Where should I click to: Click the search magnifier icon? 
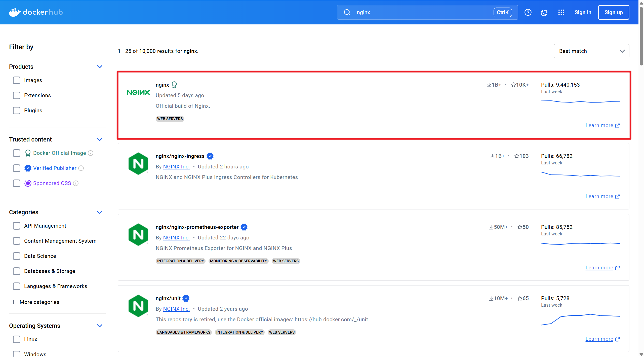pos(347,12)
